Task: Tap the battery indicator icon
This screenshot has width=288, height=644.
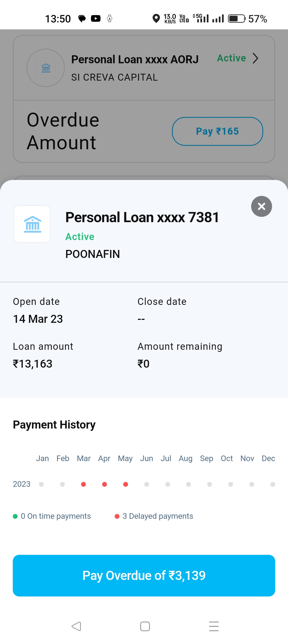Action: point(237,19)
